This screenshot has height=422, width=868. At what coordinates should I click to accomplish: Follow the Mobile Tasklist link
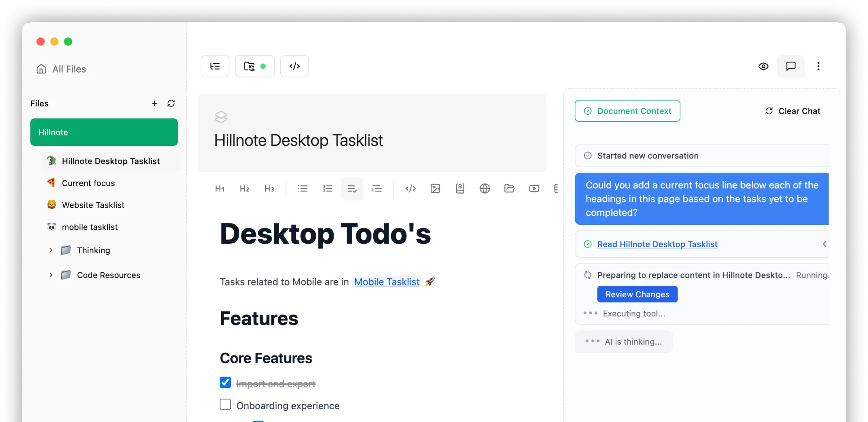387,282
